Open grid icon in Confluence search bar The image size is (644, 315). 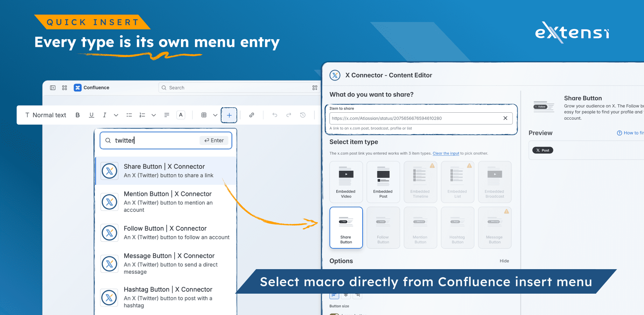click(x=315, y=88)
